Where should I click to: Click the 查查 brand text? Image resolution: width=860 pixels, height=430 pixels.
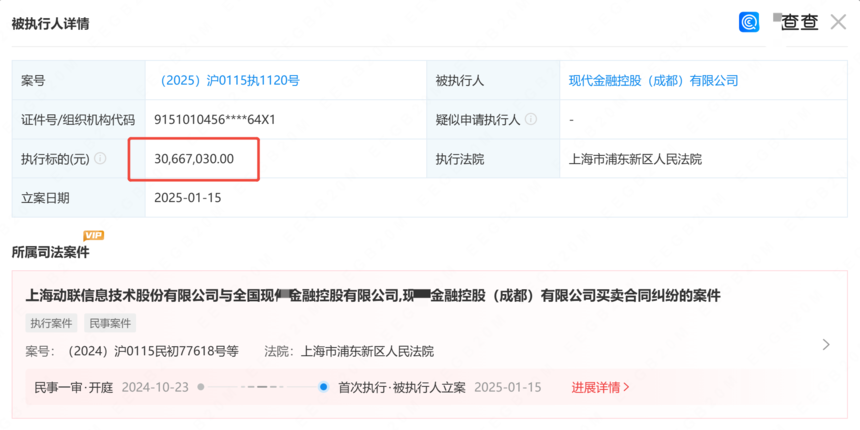tap(800, 22)
